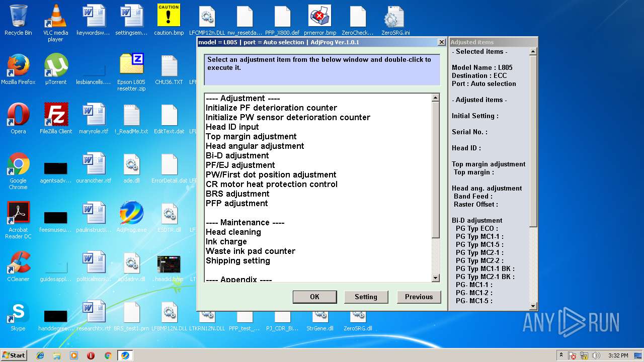The image size is (644, 362).
Task: Select the EditText.dat file
Action: (169, 119)
